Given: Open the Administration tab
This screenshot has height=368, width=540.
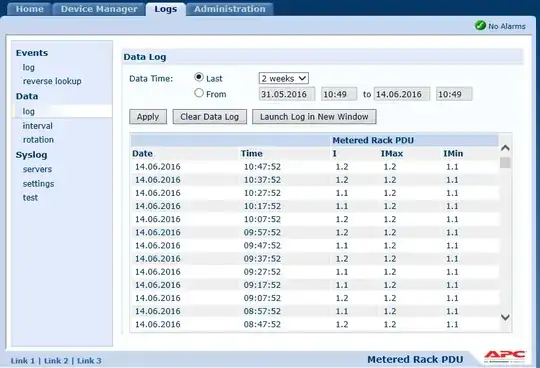Looking at the screenshot, I should [230, 9].
